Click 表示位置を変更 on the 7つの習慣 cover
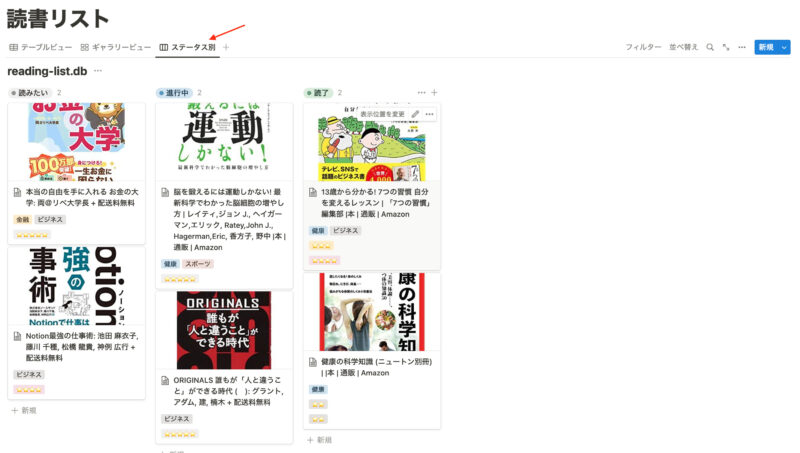800x453 pixels. pyautogui.click(x=382, y=114)
